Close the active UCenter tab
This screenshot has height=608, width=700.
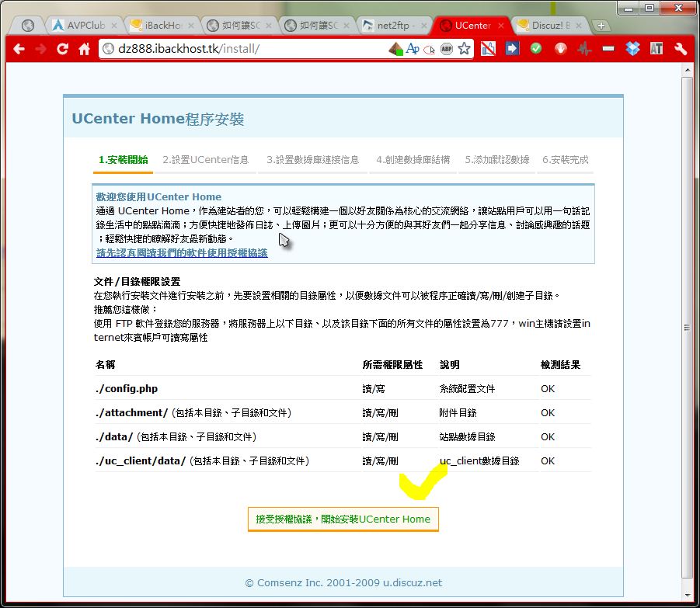pyautogui.click(x=501, y=25)
